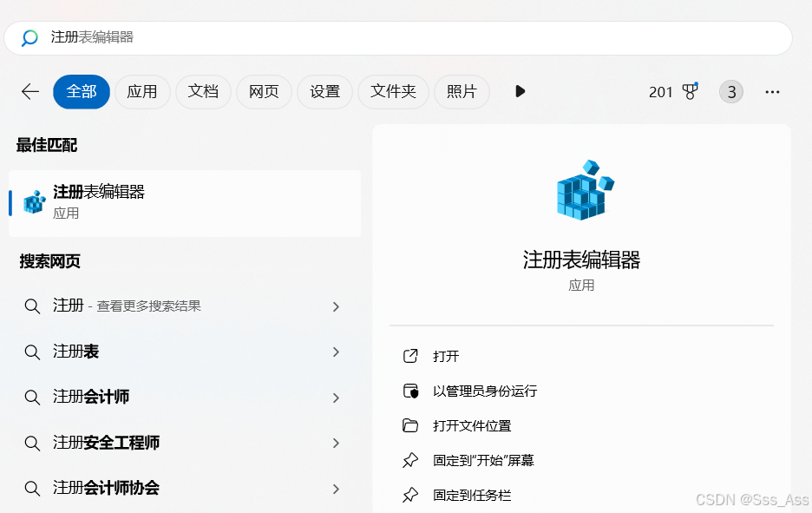Click magnifier icon beside 注册安全工程师 suggestion
812x513 pixels.
(x=32, y=444)
